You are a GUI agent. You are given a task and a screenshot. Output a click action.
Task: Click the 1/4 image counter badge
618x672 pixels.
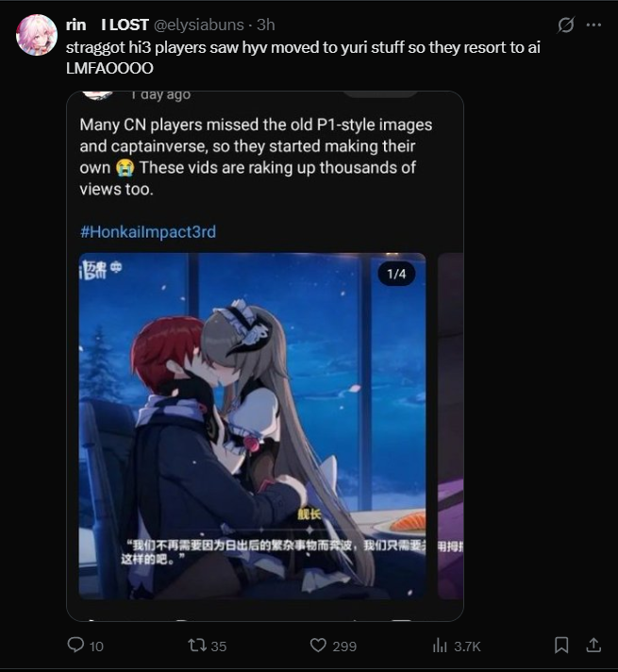tap(396, 274)
